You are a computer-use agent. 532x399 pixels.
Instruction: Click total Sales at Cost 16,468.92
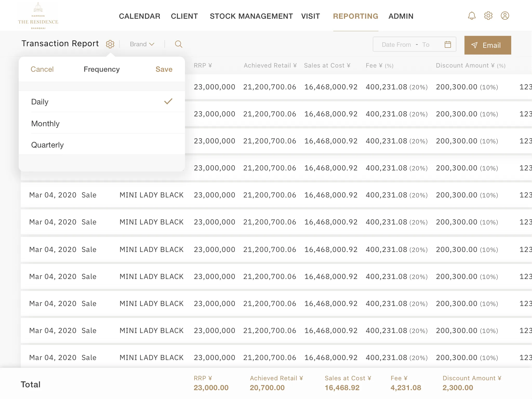click(x=342, y=388)
